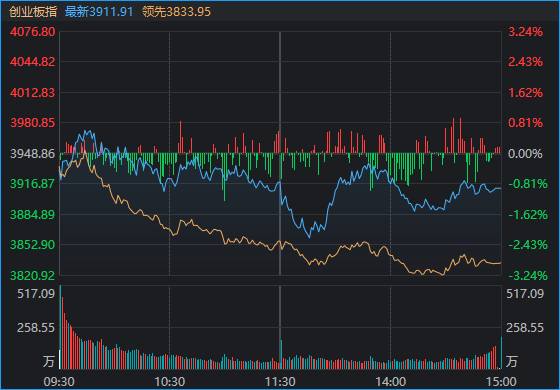
Task: Click the 3884.89 price axis label
Action: (x=33, y=215)
